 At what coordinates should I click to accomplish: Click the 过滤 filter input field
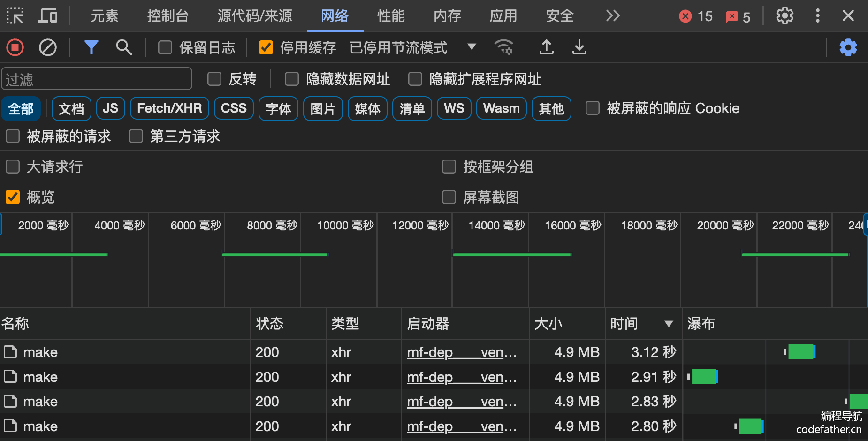pos(97,79)
